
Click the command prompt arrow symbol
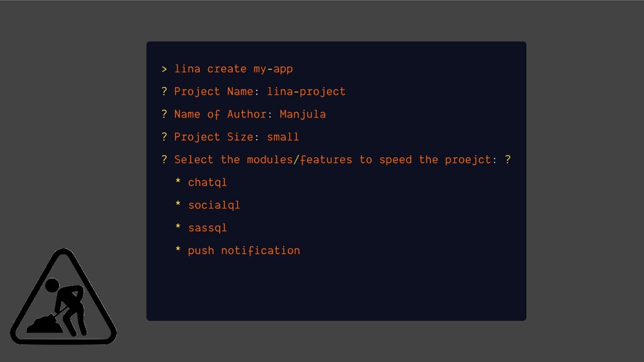(x=164, y=69)
